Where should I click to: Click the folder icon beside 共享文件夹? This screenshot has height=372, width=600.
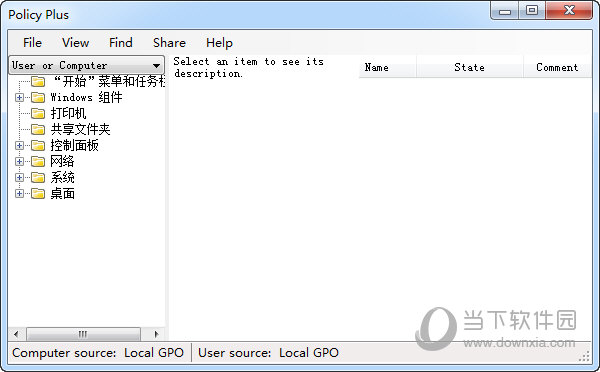coord(38,130)
